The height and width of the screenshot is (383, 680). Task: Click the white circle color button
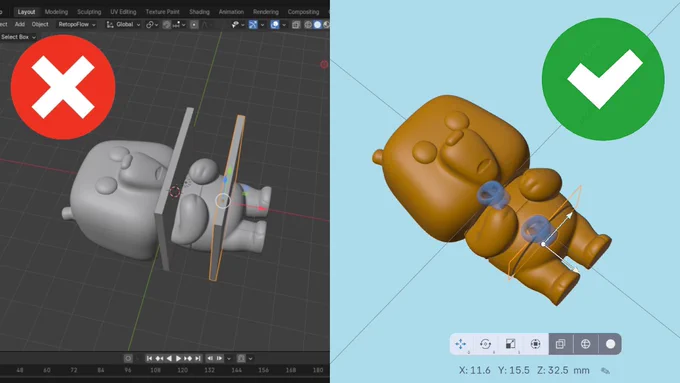tap(610, 344)
